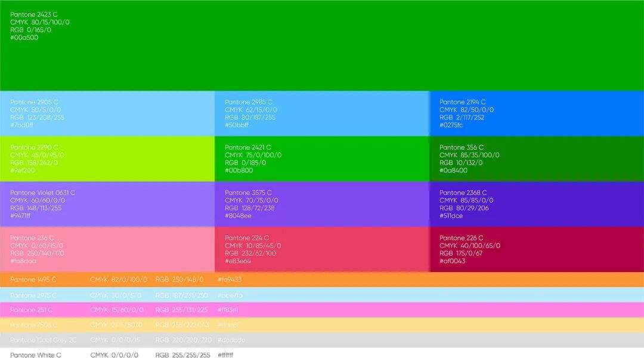Click the hex code #0275fc

[x=451, y=125]
